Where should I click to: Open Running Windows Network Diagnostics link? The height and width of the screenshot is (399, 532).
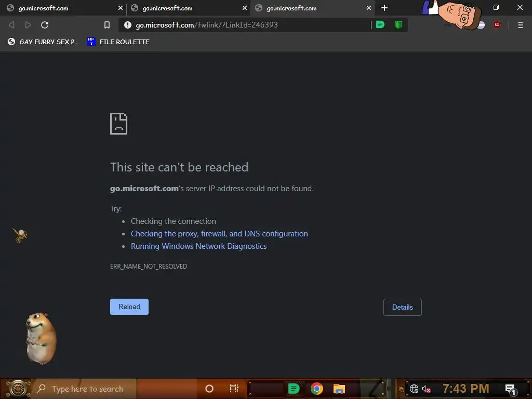(x=199, y=246)
